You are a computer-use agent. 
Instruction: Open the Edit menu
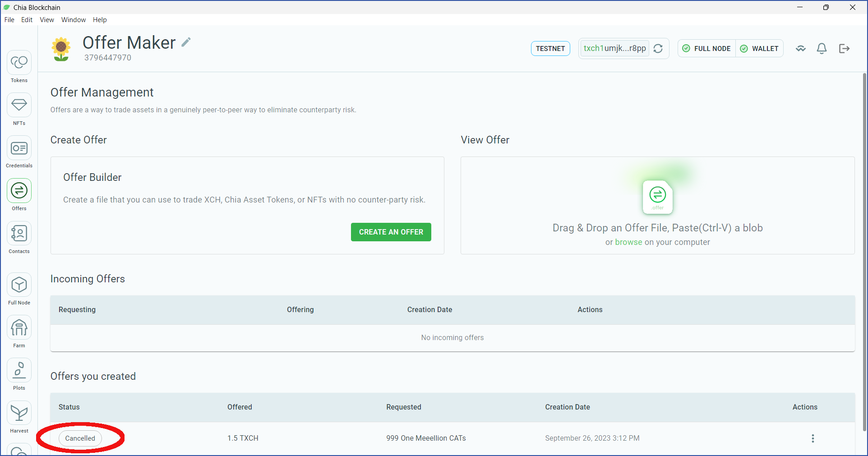click(x=27, y=20)
